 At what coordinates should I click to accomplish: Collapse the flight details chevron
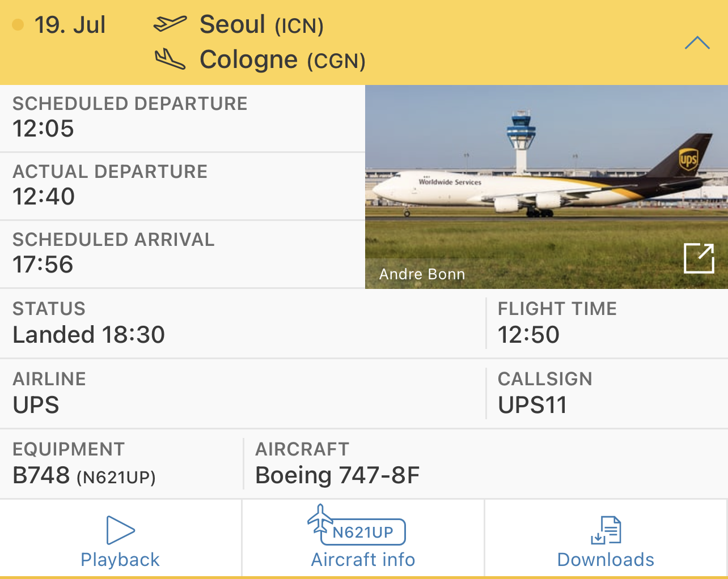pos(697,43)
